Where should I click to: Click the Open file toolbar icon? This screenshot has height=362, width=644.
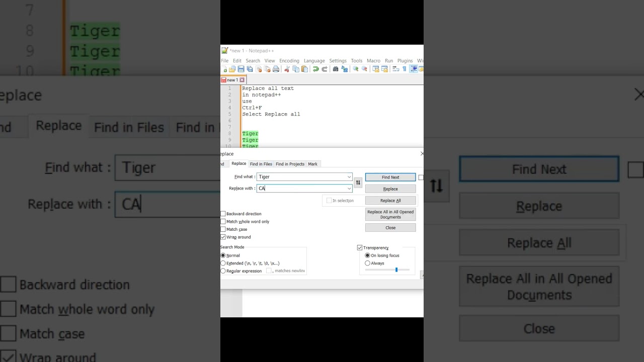(232, 69)
